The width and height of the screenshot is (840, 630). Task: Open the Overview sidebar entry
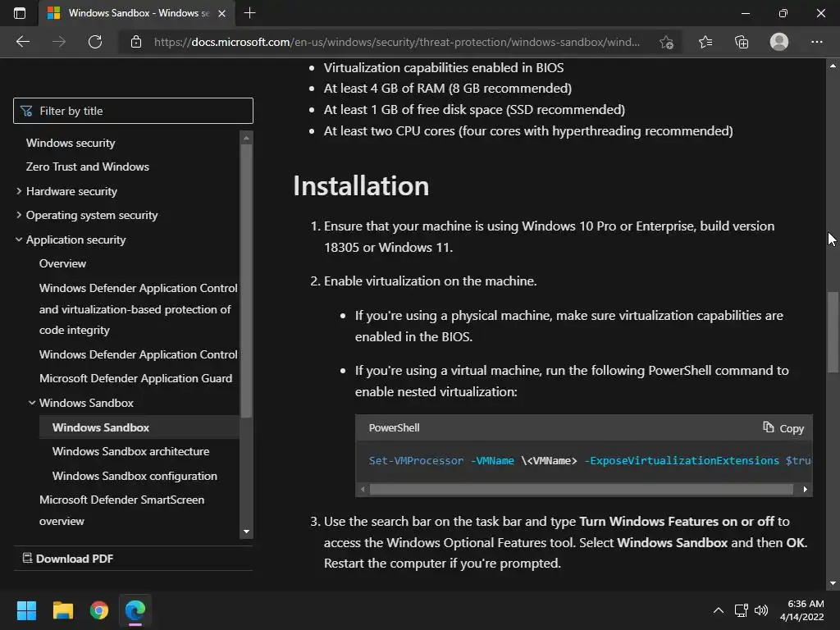point(62,263)
